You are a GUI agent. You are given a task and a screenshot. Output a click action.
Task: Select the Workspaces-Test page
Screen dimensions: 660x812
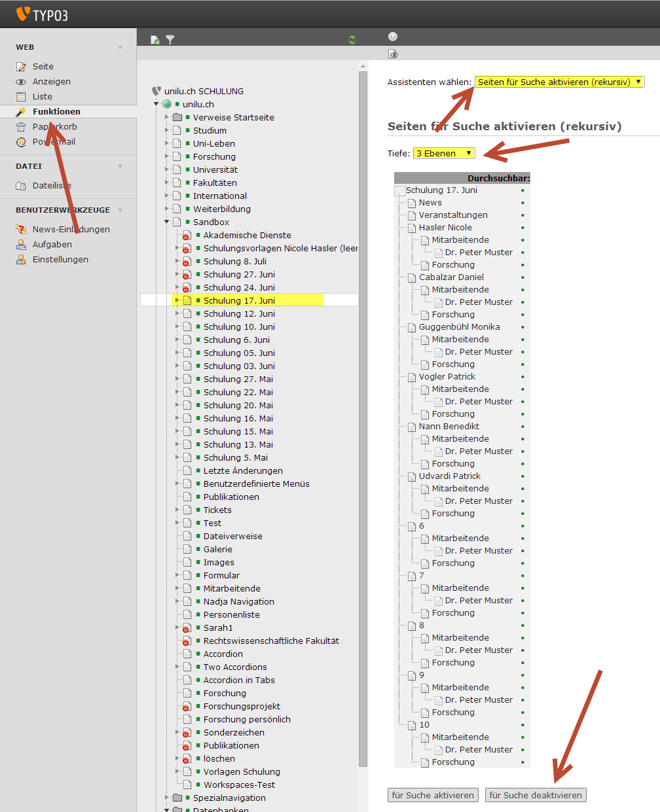pos(239,785)
